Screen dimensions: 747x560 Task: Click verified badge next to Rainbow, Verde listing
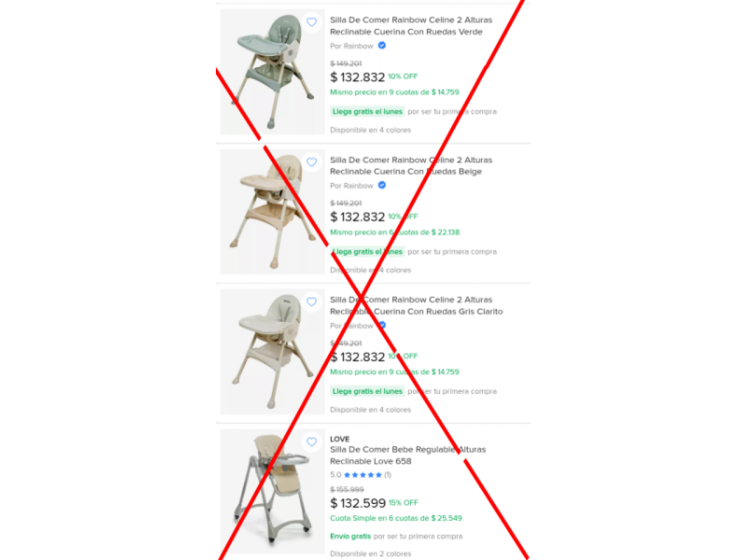[382, 45]
